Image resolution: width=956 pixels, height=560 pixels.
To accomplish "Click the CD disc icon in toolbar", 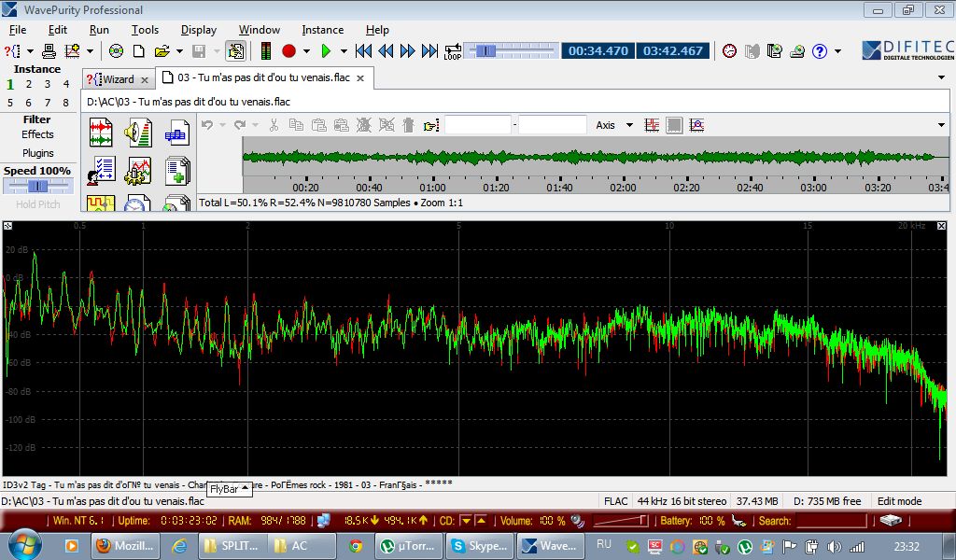I will (x=116, y=51).
